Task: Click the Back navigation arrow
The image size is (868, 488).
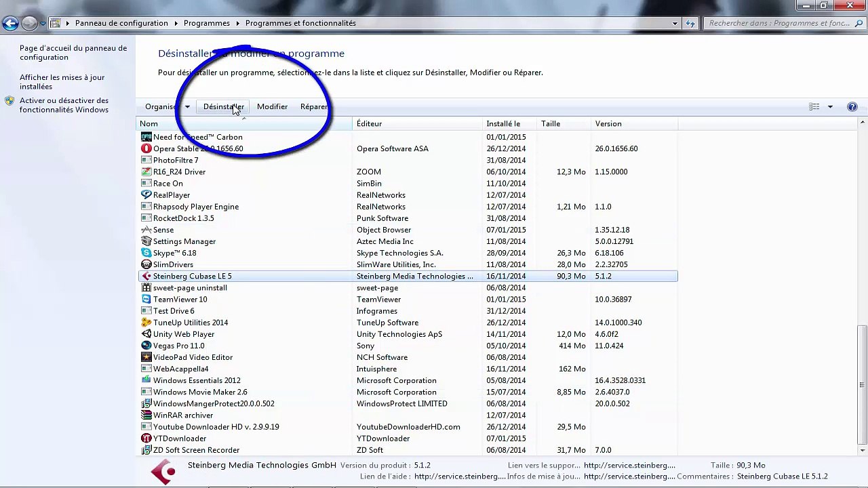Action: coord(10,24)
